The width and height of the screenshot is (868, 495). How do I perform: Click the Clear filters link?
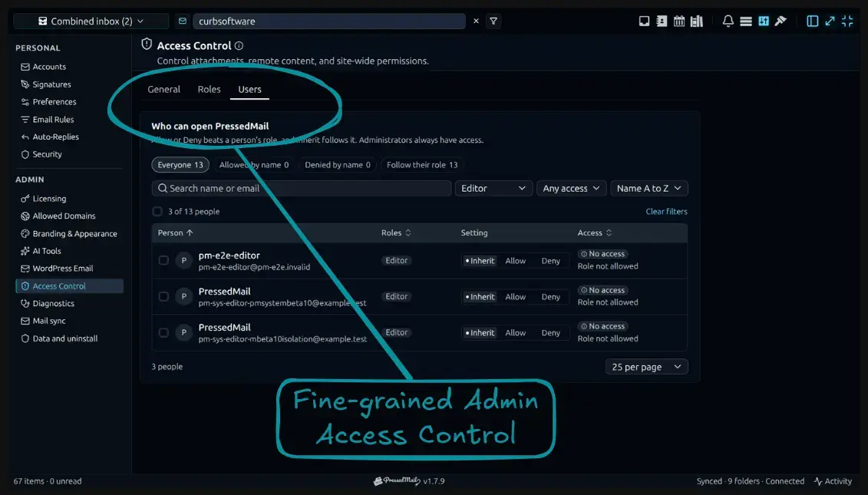[666, 212]
